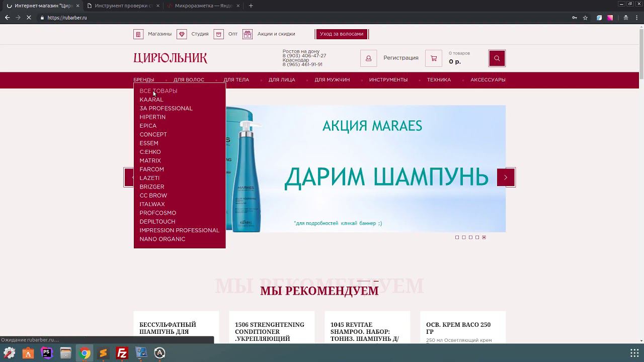Click the Уход за волосами button
This screenshot has height=362, width=644.
point(342,34)
